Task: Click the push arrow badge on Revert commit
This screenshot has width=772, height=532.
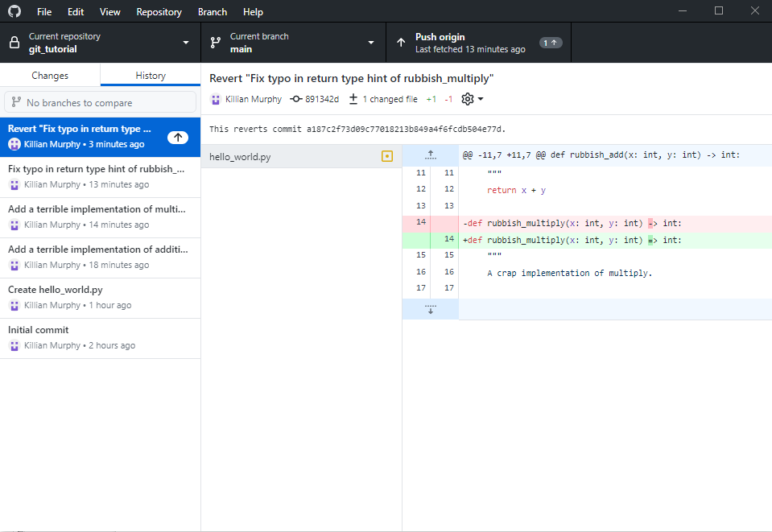Action: coord(178,138)
